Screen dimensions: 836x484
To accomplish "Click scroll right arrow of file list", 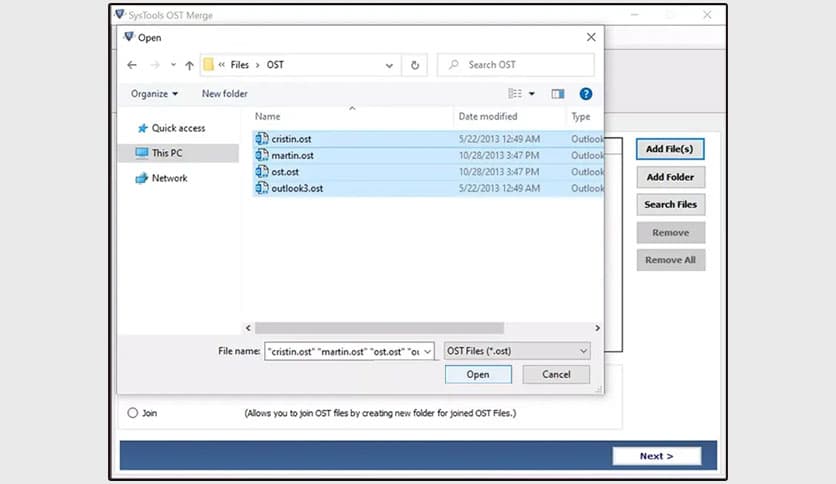I will [x=597, y=328].
